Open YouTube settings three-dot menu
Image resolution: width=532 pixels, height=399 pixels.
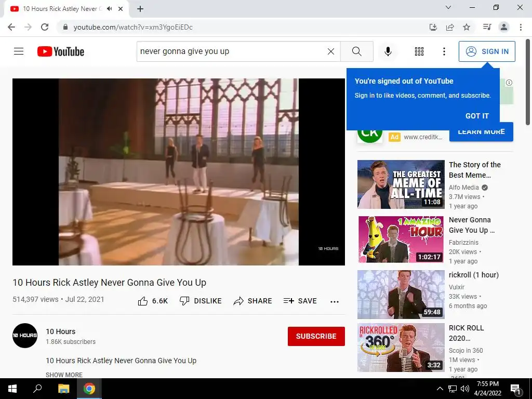point(444,51)
